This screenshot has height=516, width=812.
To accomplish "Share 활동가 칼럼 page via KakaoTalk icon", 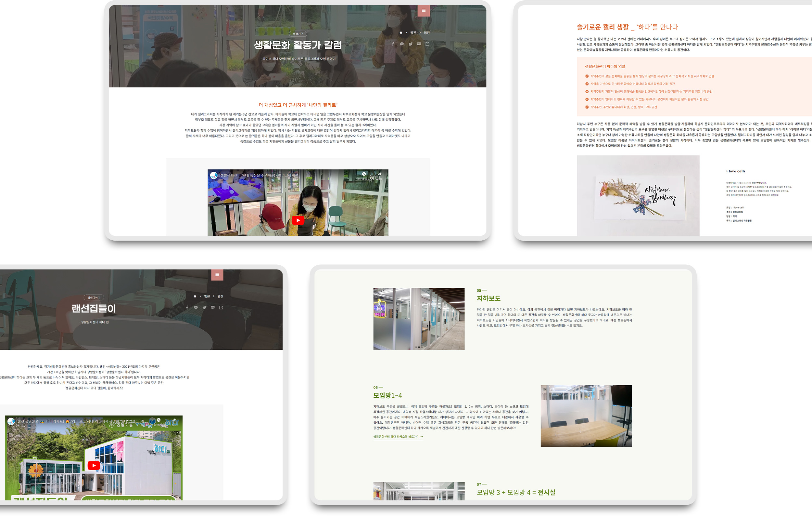I will point(402,44).
